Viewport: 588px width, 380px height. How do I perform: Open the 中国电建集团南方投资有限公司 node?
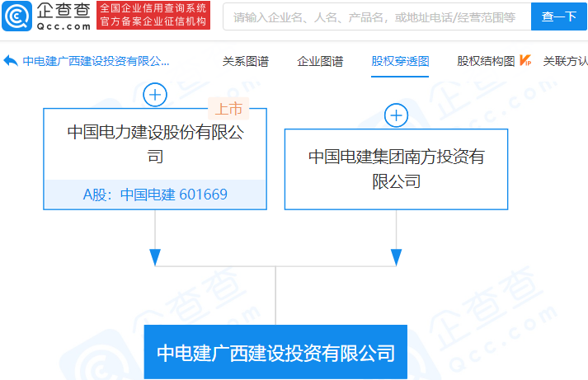[x=397, y=169]
